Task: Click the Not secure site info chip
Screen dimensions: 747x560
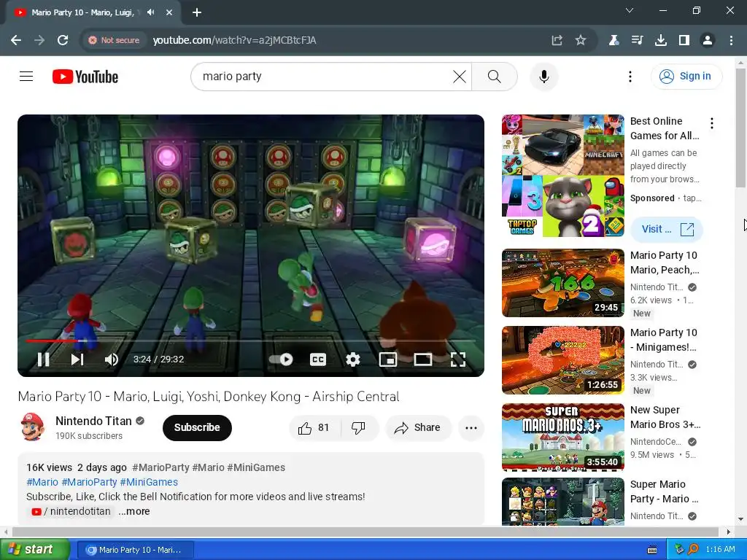Action: (115, 40)
